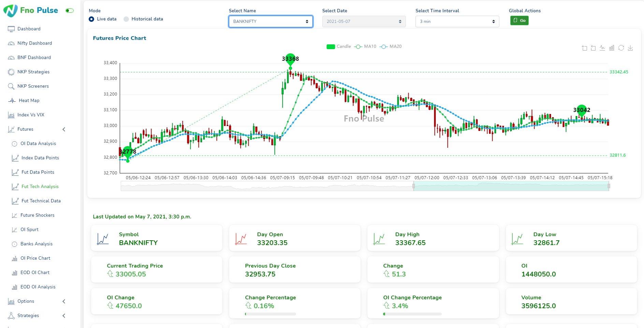Open Index Data Points link
The width and height of the screenshot is (644, 328).
(40, 158)
